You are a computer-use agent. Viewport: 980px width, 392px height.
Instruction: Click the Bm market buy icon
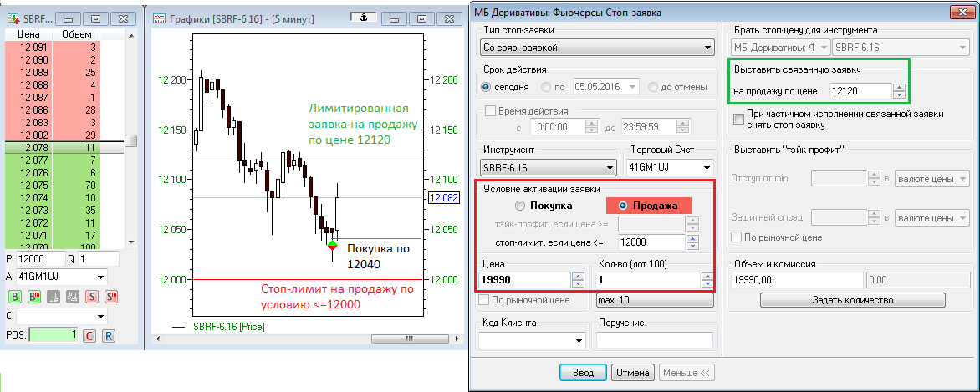pos(34,296)
